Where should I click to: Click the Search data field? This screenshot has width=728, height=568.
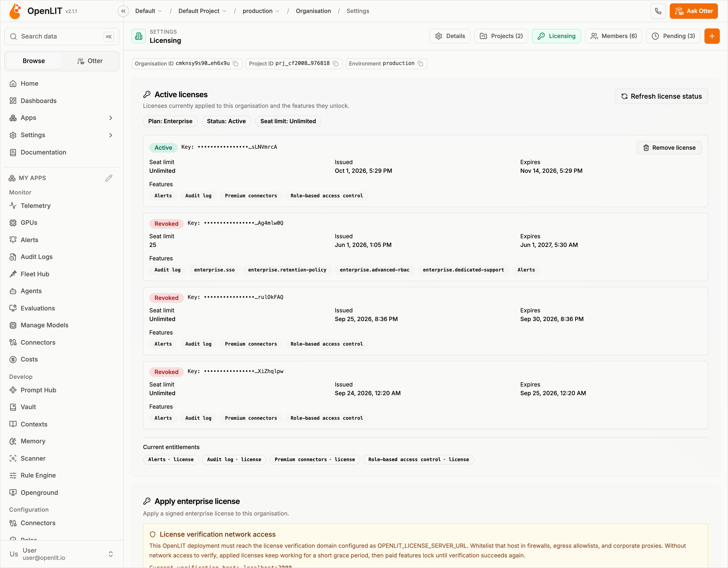[x=62, y=36]
